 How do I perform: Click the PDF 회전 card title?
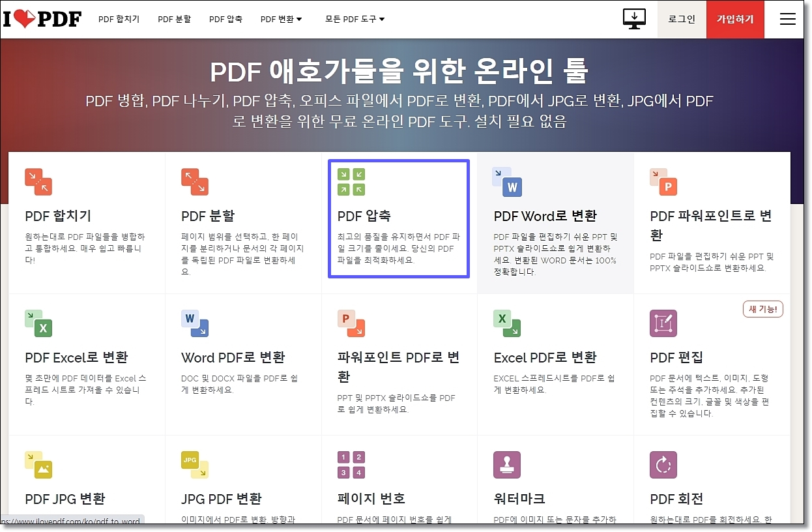[676, 499]
